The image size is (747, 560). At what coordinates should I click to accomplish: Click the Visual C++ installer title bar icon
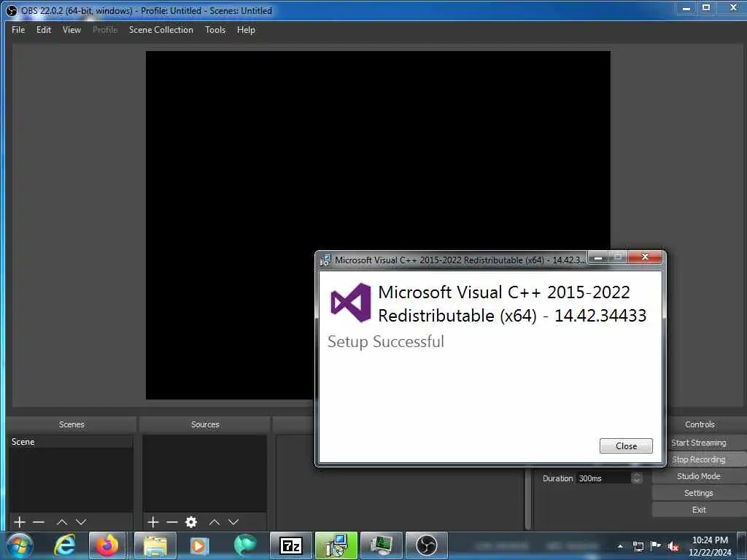325,260
